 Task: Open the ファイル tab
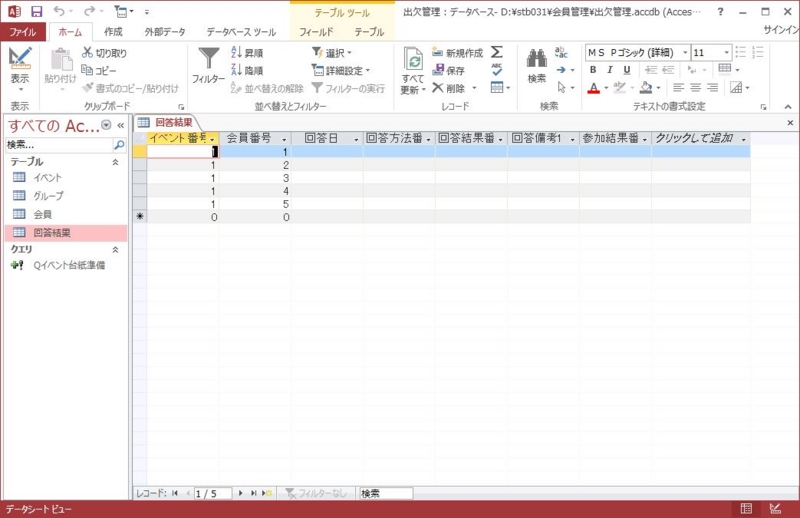click(23, 32)
